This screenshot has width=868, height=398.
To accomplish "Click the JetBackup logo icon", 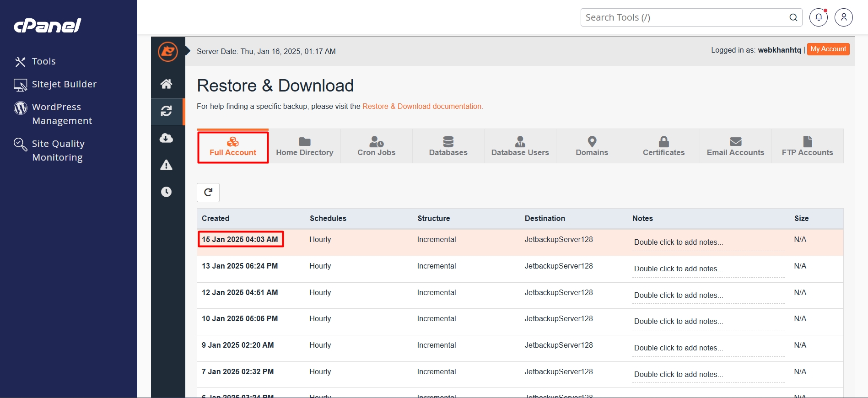I will click(x=168, y=51).
